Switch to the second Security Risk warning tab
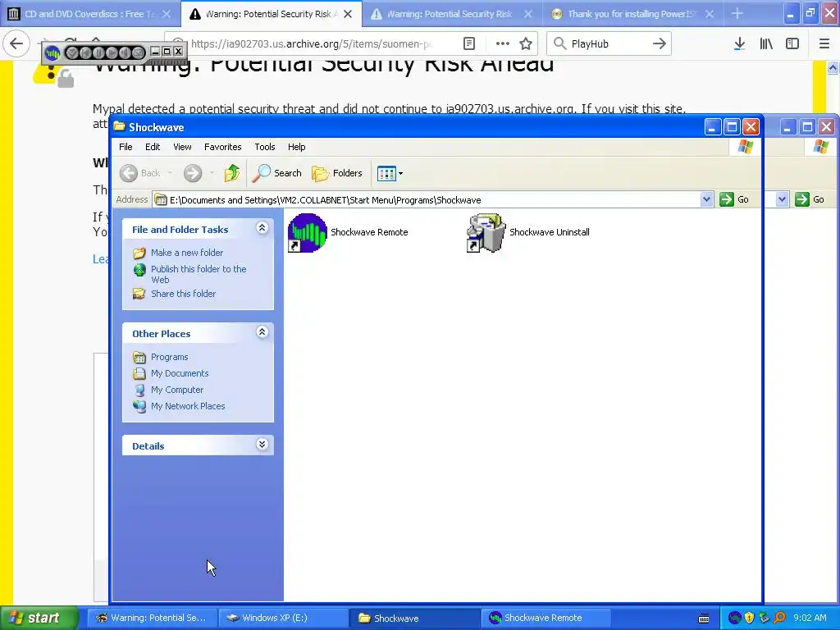The image size is (840, 630). 452,14
